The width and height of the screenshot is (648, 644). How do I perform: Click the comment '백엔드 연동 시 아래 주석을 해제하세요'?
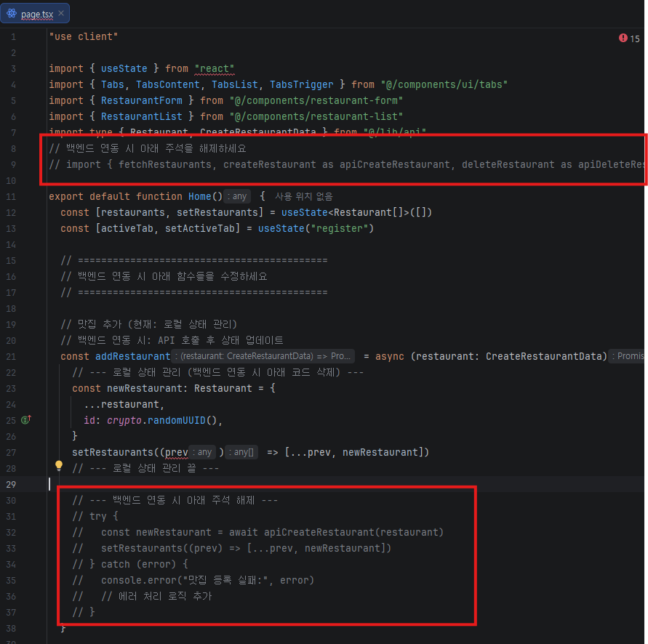148,148
